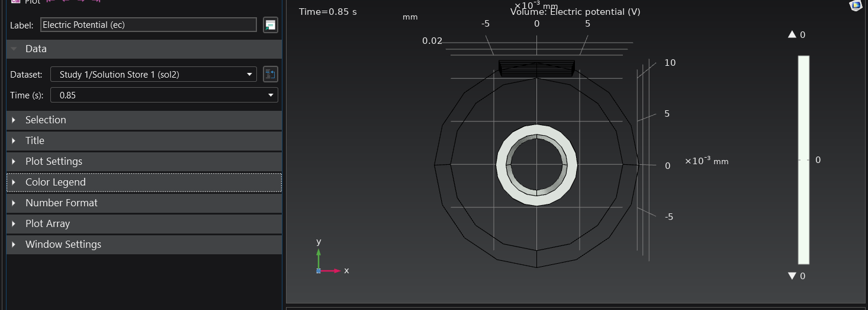The width and height of the screenshot is (868, 310).
Task: Click the icon button beside the Label field
Action: pyautogui.click(x=271, y=25)
